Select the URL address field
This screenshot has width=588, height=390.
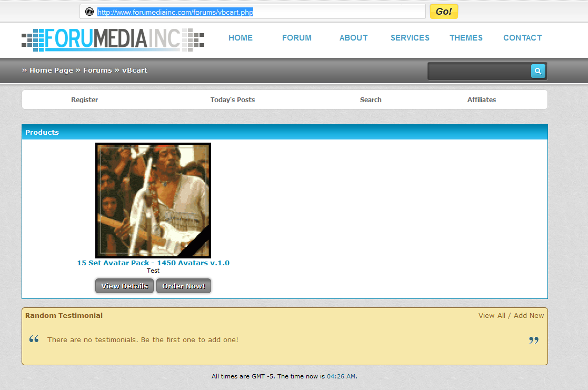(x=252, y=12)
